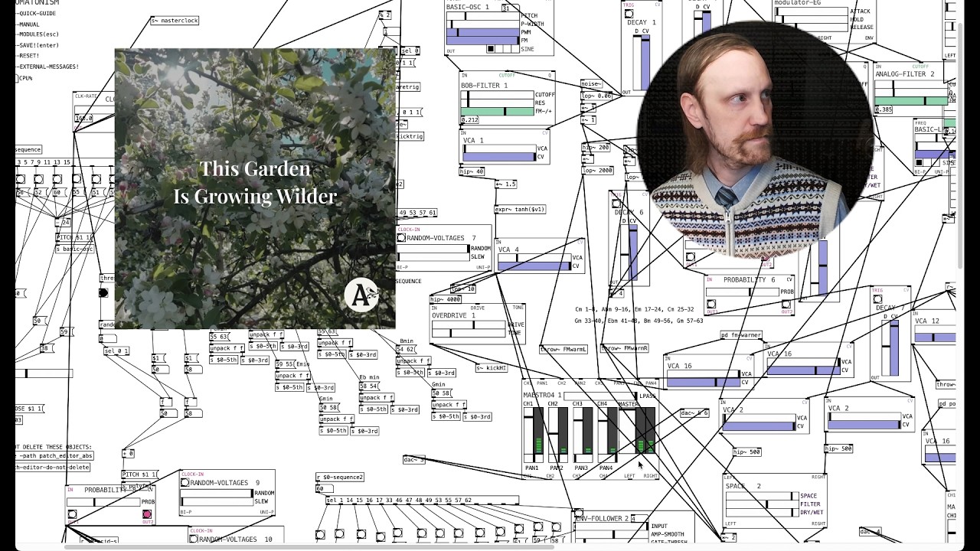The height and width of the screenshot is (551, 980).
Task: Select the s~ masterclock object
Action: coord(175,21)
